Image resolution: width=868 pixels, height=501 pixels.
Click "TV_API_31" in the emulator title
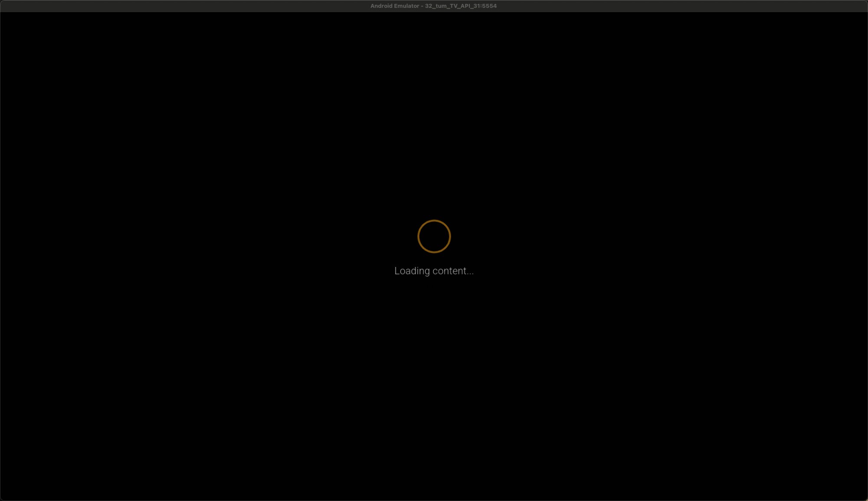click(x=465, y=6)
